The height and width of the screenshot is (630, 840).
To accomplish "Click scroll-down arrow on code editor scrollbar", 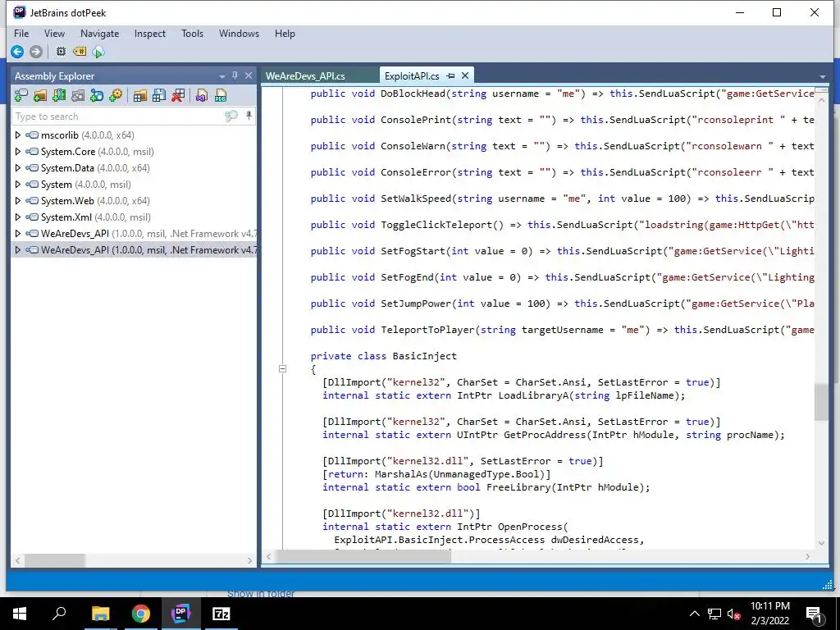I will [821, 543].
